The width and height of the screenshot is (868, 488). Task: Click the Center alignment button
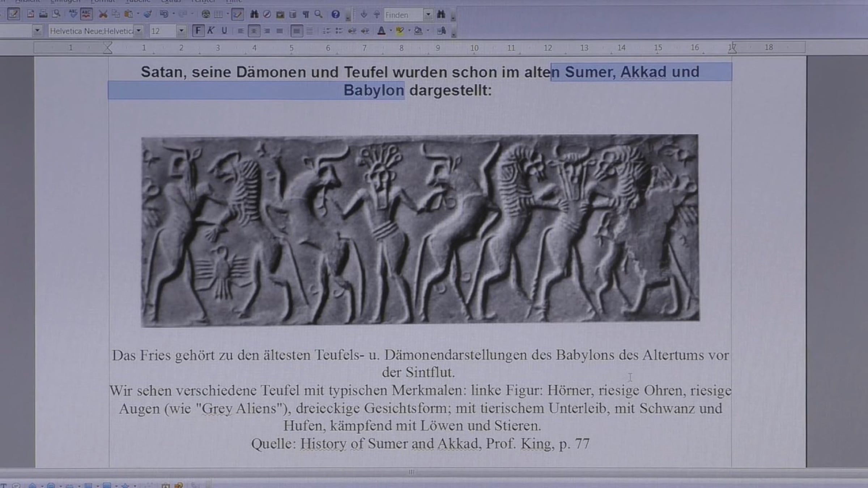tap(254, 31)
